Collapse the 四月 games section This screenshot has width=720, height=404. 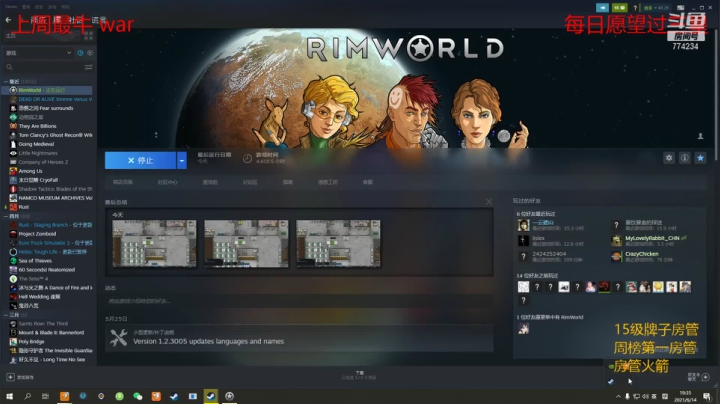[6, 216]
